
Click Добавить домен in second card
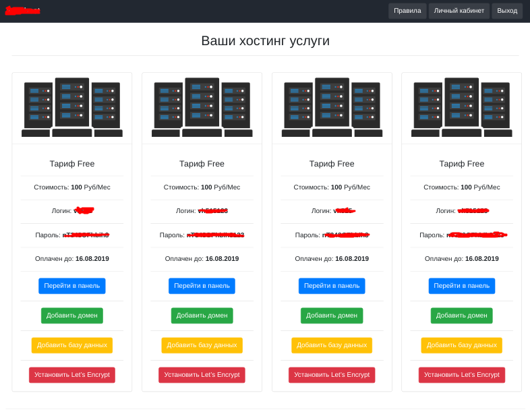click(202, 316)
